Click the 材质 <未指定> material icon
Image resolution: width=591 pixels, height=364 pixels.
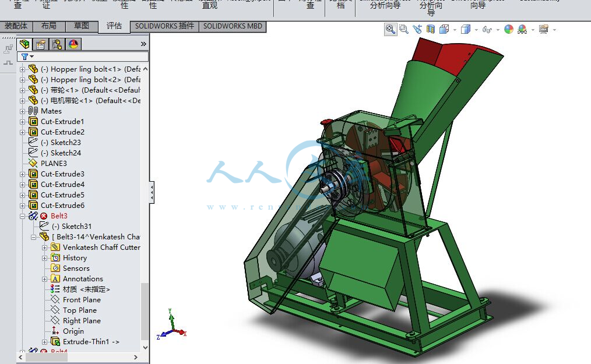[55, 289]
